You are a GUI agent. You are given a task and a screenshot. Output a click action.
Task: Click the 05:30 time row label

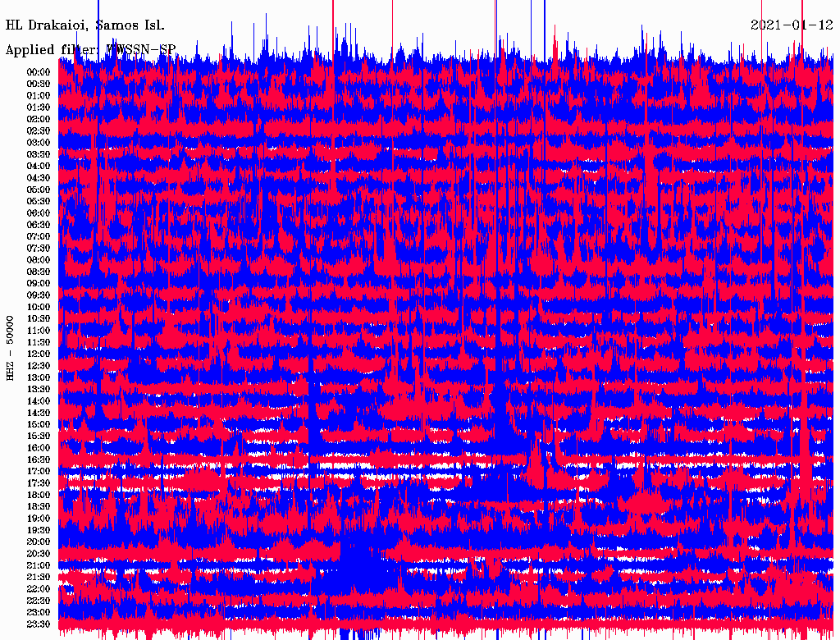[x=39, y=202]
